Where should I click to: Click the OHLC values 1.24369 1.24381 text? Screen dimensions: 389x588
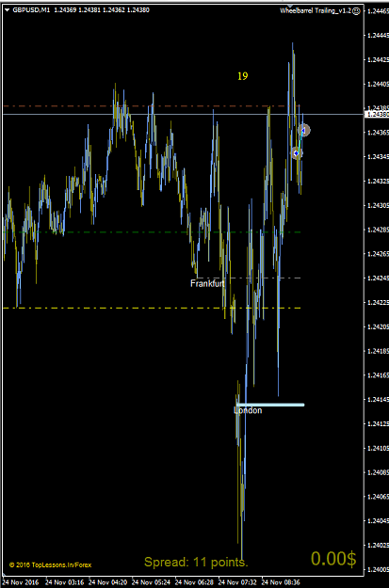coord(102,10)
